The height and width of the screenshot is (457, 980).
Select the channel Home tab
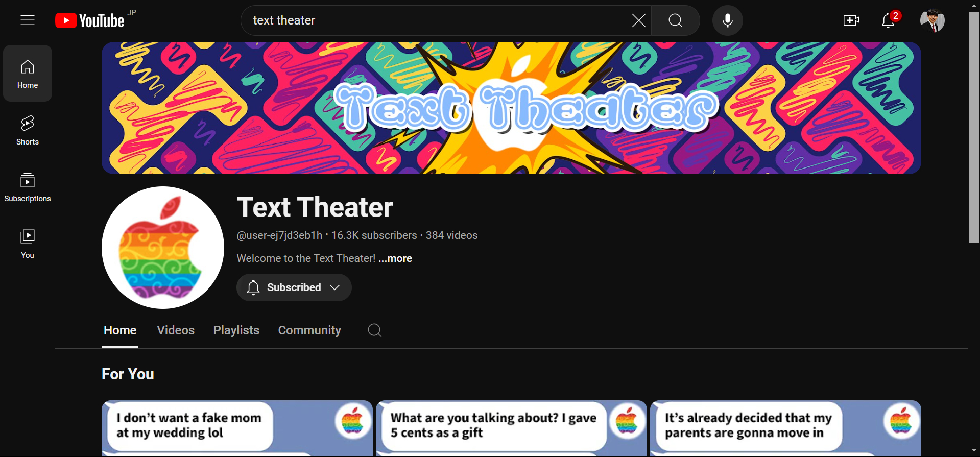point(120,330)
